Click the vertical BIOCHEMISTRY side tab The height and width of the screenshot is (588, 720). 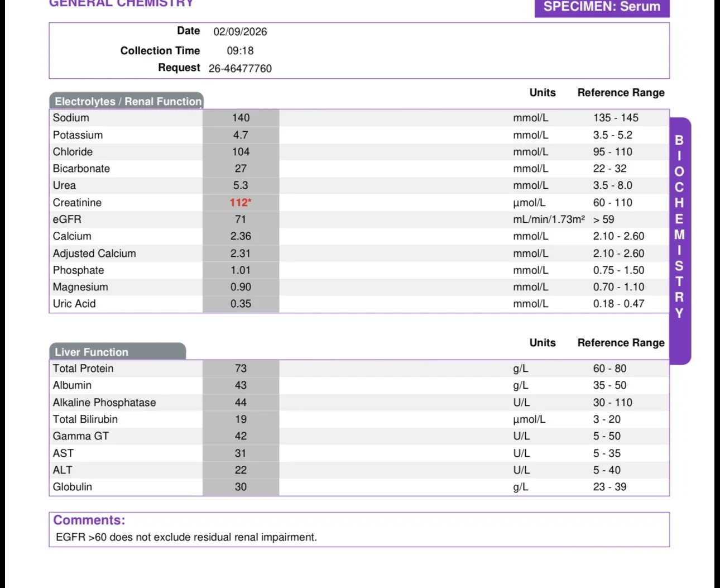[680, 241]
